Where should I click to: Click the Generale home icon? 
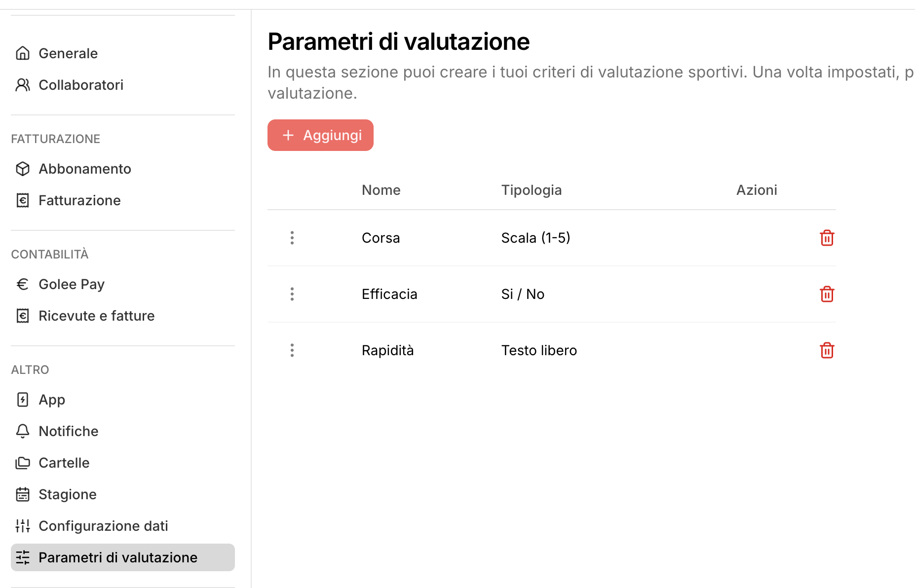[23, 53]
